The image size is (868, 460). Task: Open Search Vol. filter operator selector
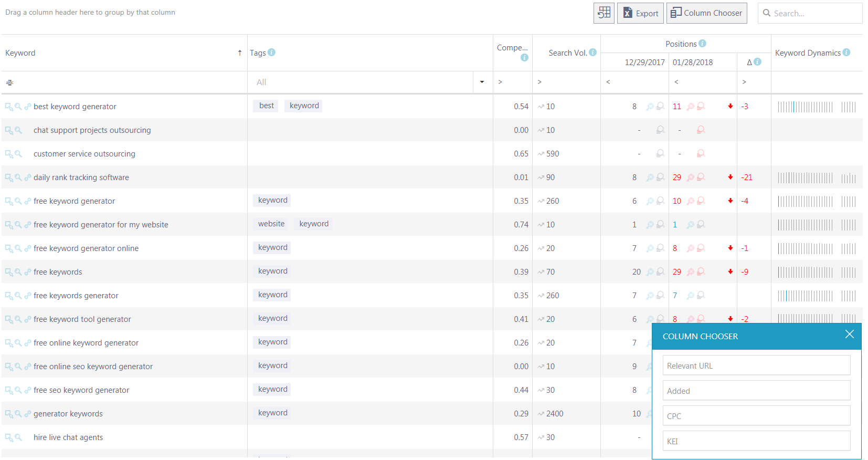(x=539, y=82)
